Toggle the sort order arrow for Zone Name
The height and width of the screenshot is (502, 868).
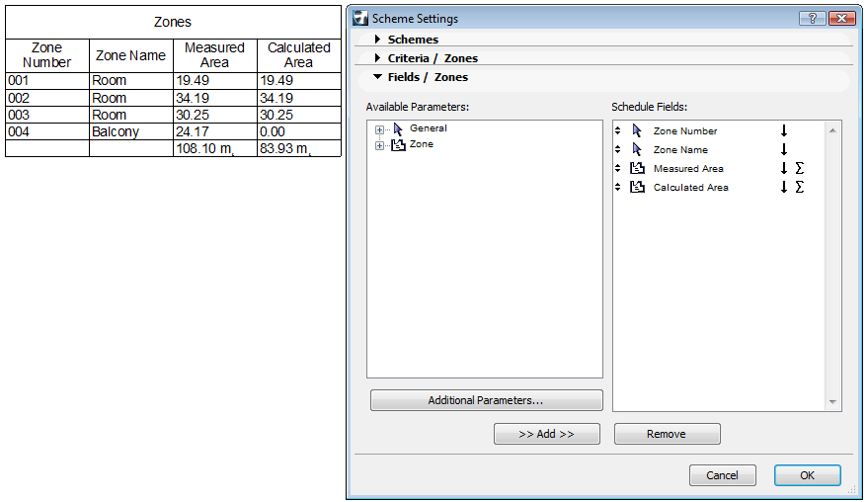point(784,149)
